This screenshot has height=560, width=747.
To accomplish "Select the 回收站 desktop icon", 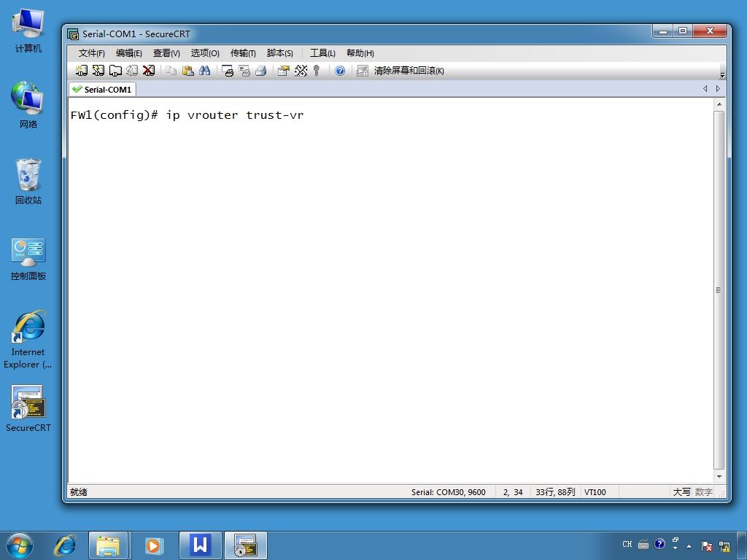I will [x=28, y=182].
